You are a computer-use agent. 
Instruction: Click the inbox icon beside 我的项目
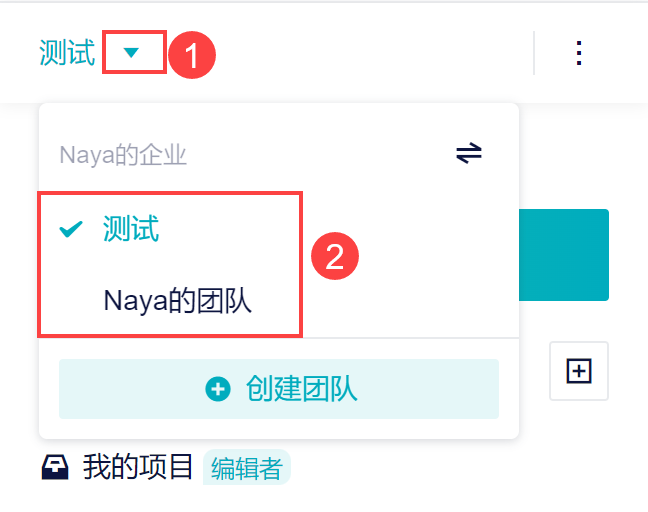(x=56, y=467)
